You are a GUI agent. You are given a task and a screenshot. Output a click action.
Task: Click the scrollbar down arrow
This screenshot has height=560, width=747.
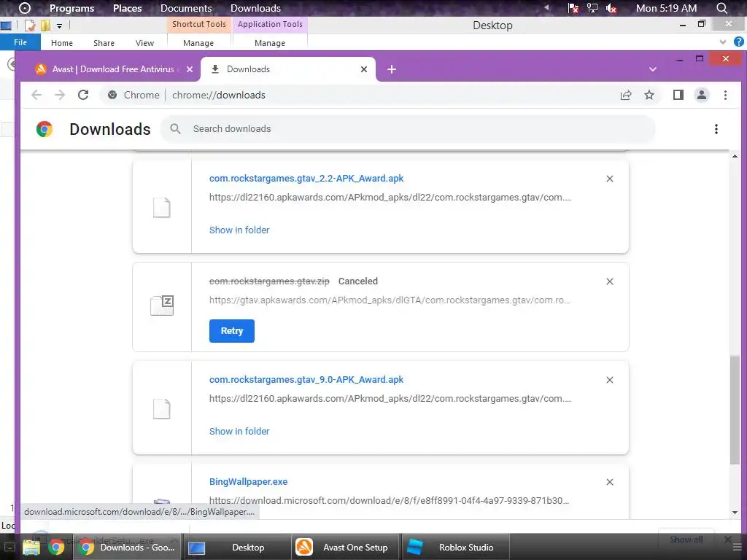735,513
